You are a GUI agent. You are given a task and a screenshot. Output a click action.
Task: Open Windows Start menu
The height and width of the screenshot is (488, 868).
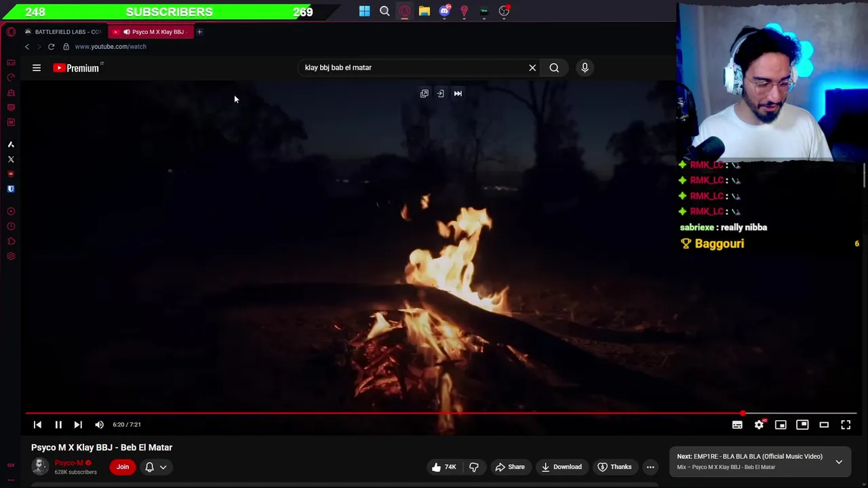(365, 11)
